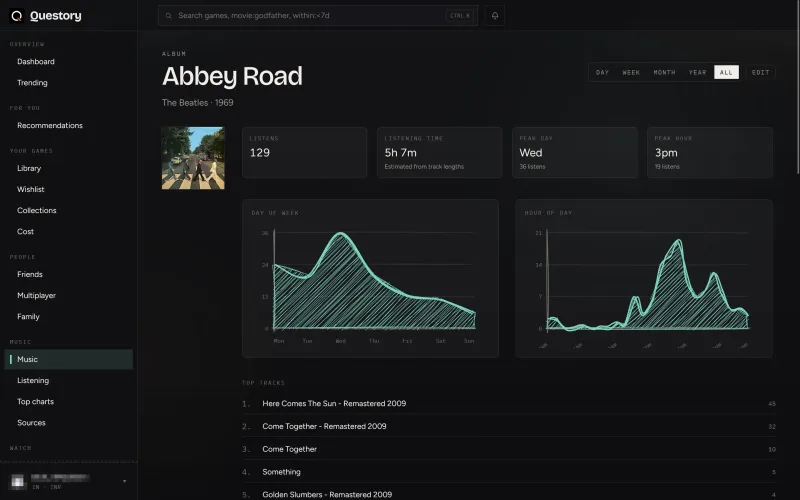
Task: Click the '19 listens' text
Action: [x=667, y=167]
